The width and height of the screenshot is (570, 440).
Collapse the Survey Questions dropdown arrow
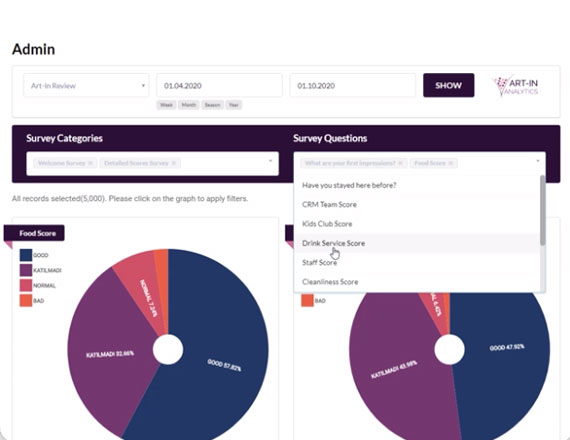(538, 161)
